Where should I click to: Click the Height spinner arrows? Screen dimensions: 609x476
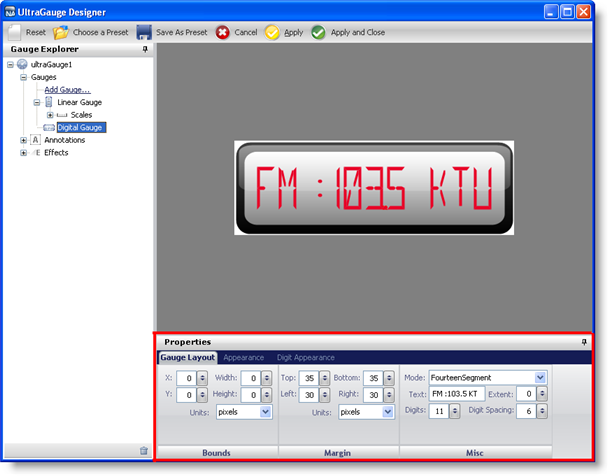pos(266,395)
